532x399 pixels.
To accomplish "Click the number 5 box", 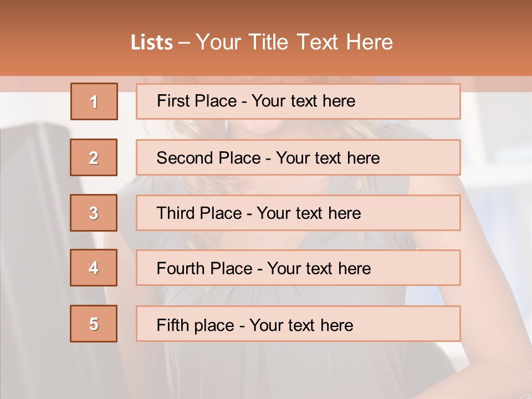I will (x=94, y=324).
